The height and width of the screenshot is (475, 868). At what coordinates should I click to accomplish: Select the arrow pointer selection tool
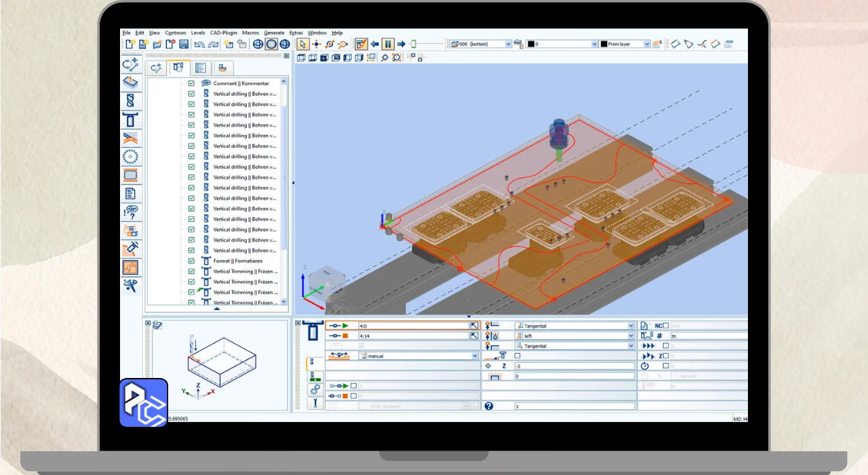click(302, 44)
